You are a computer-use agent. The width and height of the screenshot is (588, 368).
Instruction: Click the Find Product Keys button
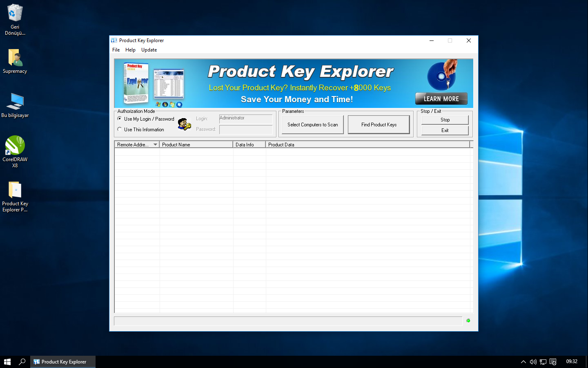(x=379, y=125)
